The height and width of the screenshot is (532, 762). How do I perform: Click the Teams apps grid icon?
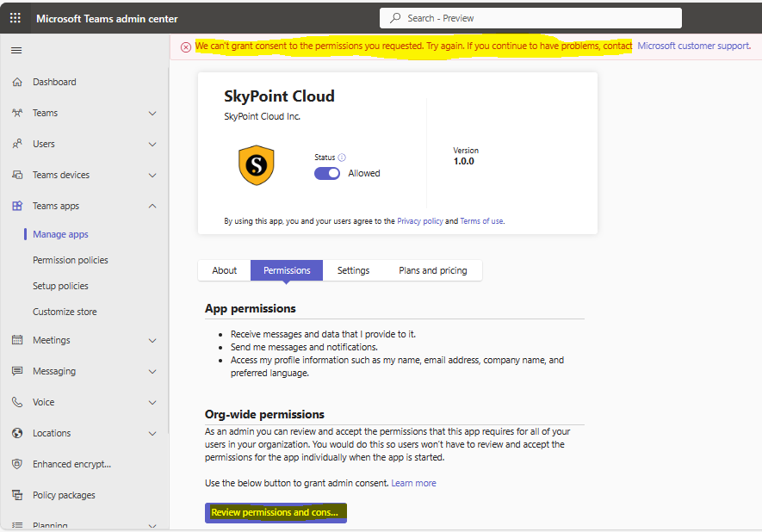[17, 206]
